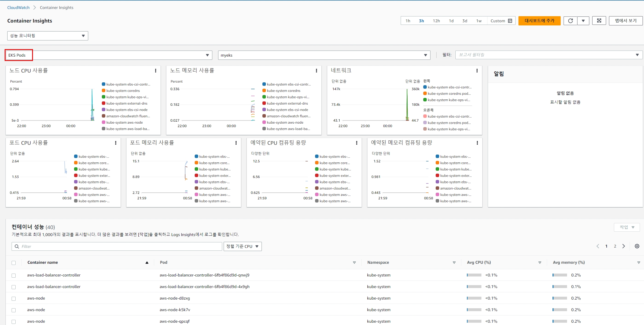This screenshot has height=325, width=644.
Task: Select checkbox for aws-node-d8zxg row
Action: 14,298
